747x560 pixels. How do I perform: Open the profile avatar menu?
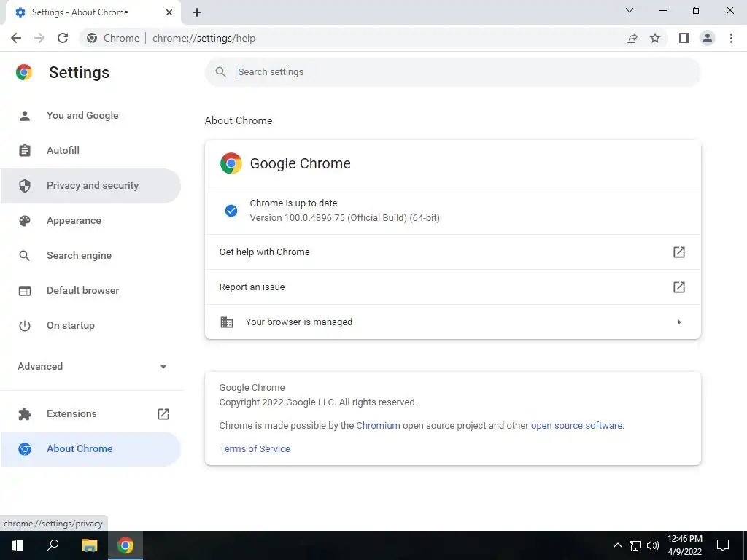[x=708, y=38]
